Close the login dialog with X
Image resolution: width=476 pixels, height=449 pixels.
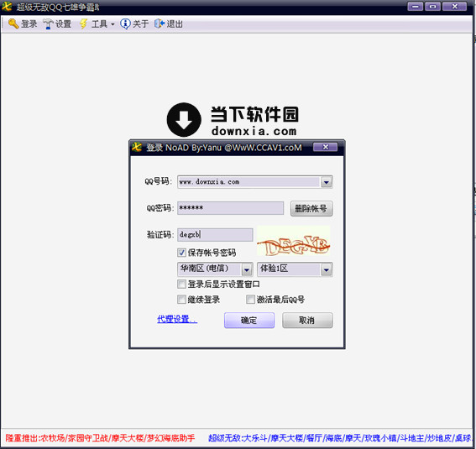pos(325,147)
